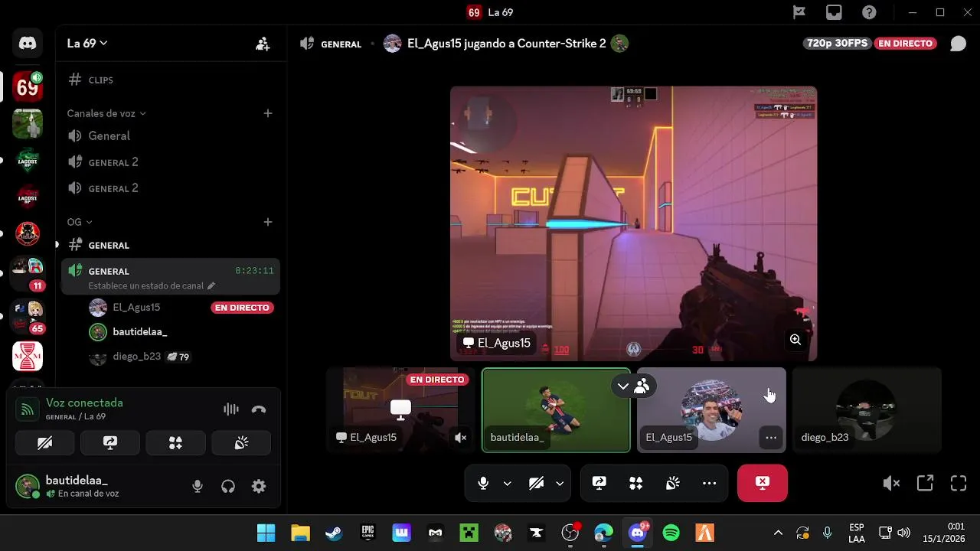Open user settings gear icon

point(259,486)
